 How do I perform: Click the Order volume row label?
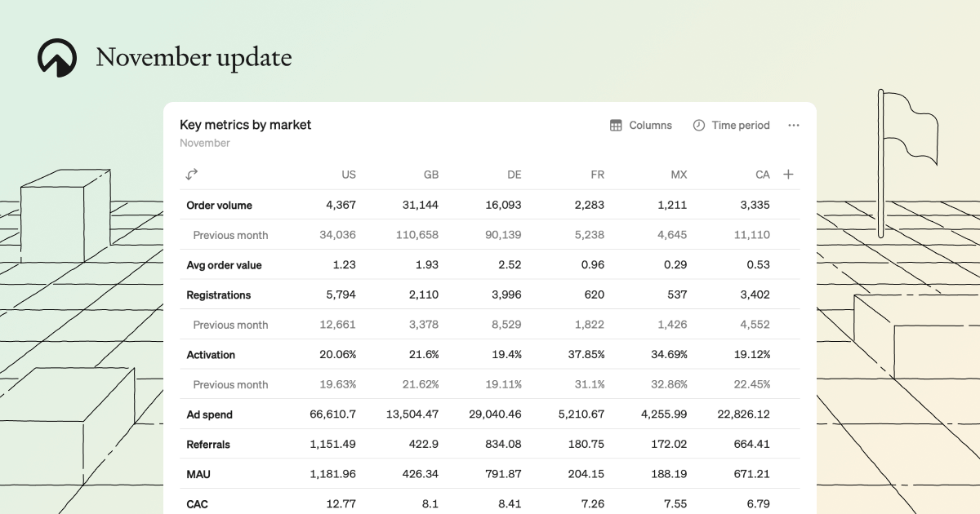(219, 206)
